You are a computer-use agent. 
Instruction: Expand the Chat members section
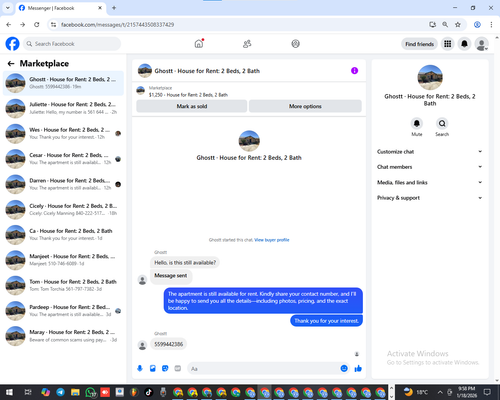tap(430, 167)
